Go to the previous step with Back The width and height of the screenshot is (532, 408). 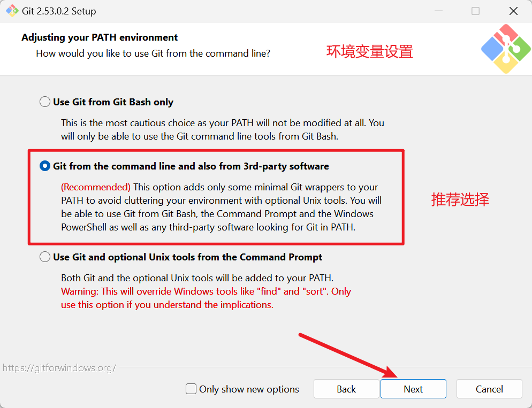[x=346, y=389]
